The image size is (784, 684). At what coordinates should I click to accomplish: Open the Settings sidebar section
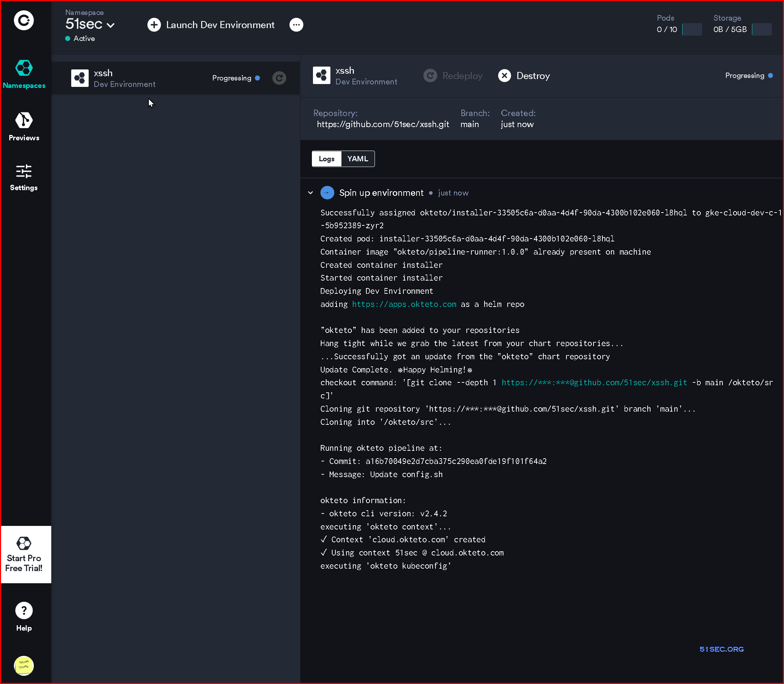[x=23, y=177]
